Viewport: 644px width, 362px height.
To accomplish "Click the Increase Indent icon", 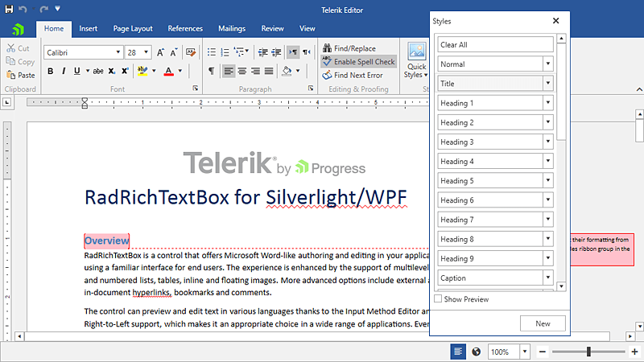I will coord(276,52).
